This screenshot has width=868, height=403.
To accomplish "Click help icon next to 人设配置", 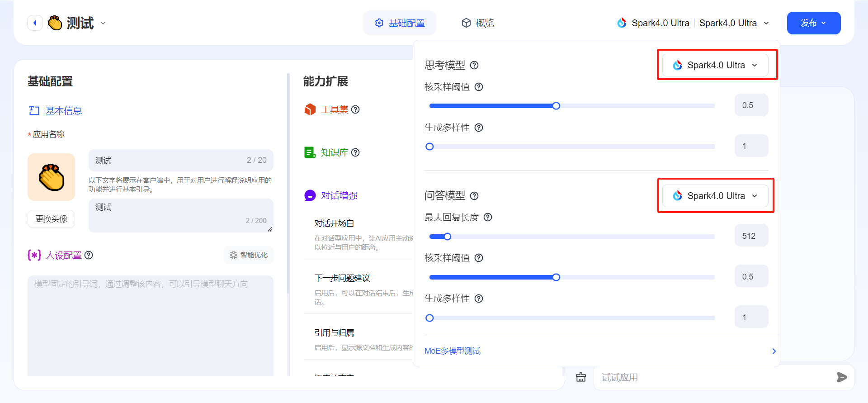I will point(89,255).
